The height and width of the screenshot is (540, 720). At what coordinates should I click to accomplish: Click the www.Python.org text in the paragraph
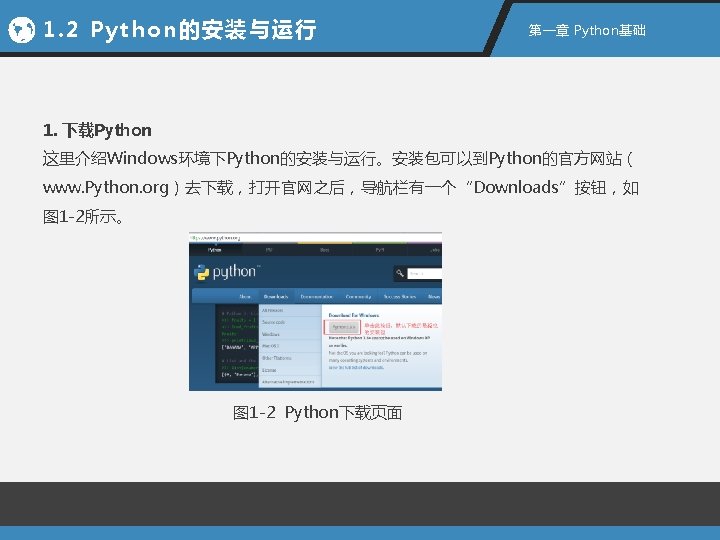coord(106,188)
